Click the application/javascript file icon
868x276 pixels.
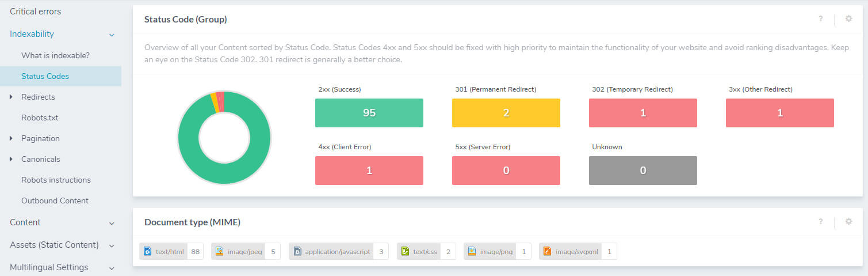point(297,251)
